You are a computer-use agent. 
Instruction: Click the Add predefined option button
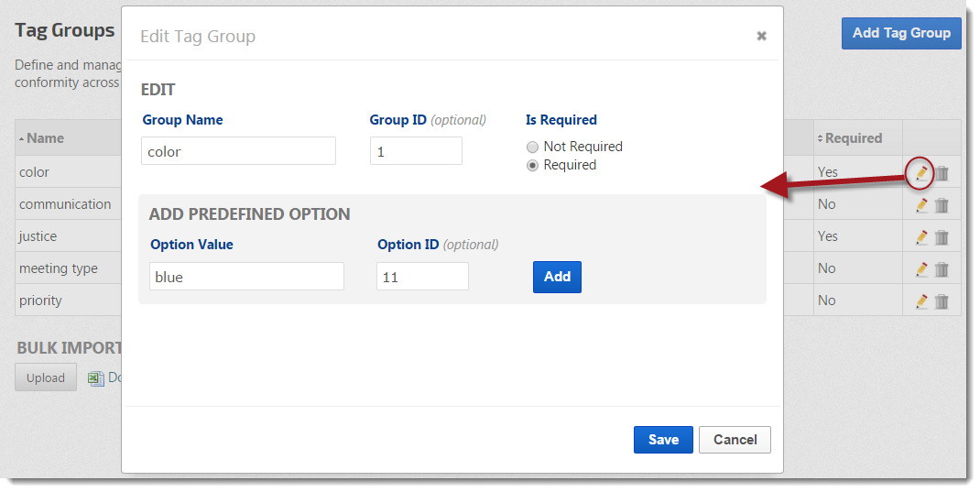pos(557,277)
